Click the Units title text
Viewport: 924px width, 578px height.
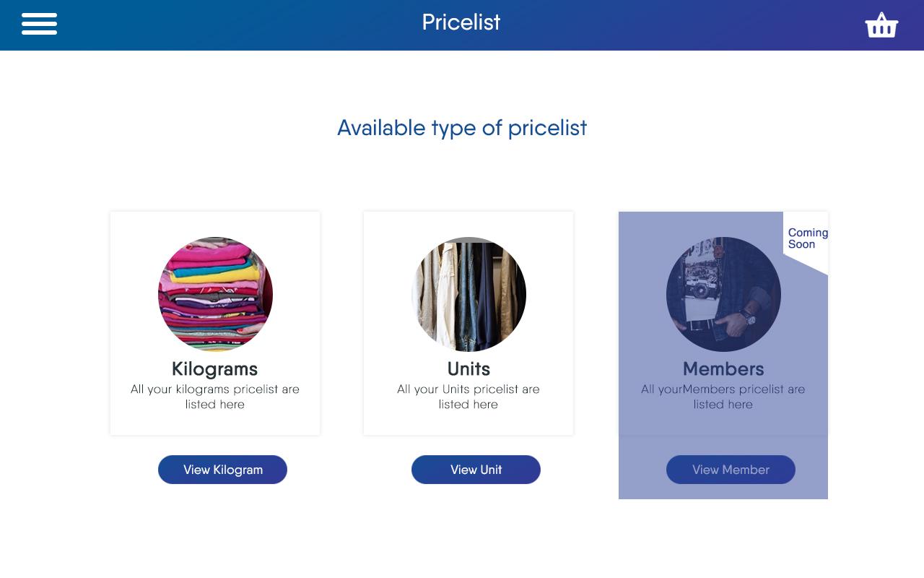pos(468,368)
